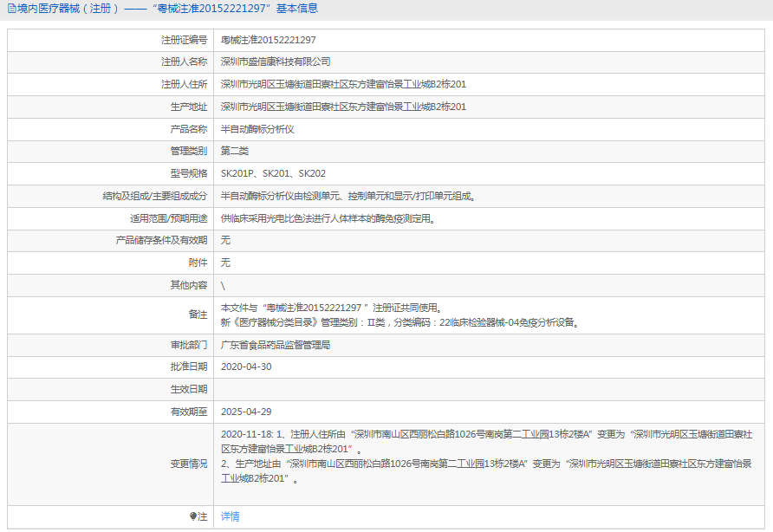
Task: Select management class value 第二类
Action: pyautogui.click(x=235, y=151)
